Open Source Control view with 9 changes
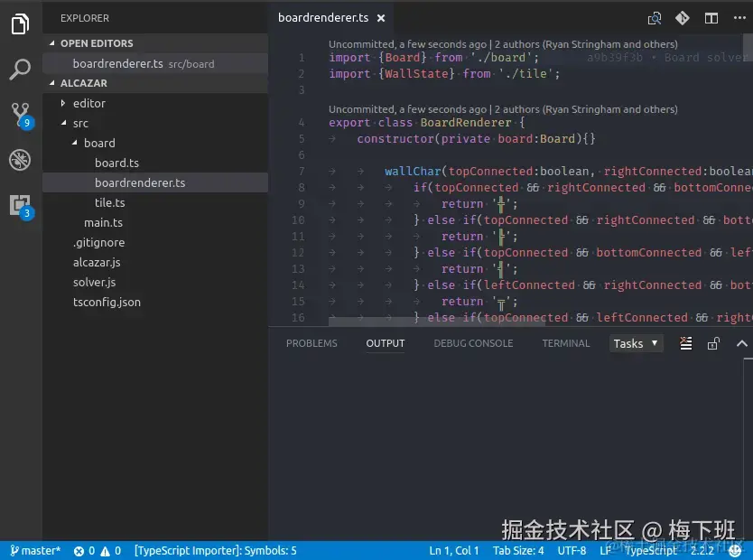Image resolution: width=753 pixels, height=560 pixels. 21,116
